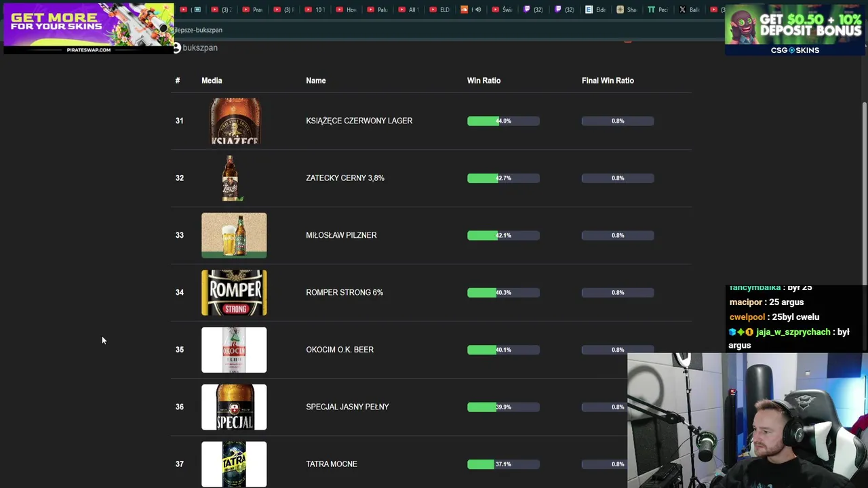
Task: Click the 39.9% win ratio bar
Action: pyautogui.click(x=503, y=407)
